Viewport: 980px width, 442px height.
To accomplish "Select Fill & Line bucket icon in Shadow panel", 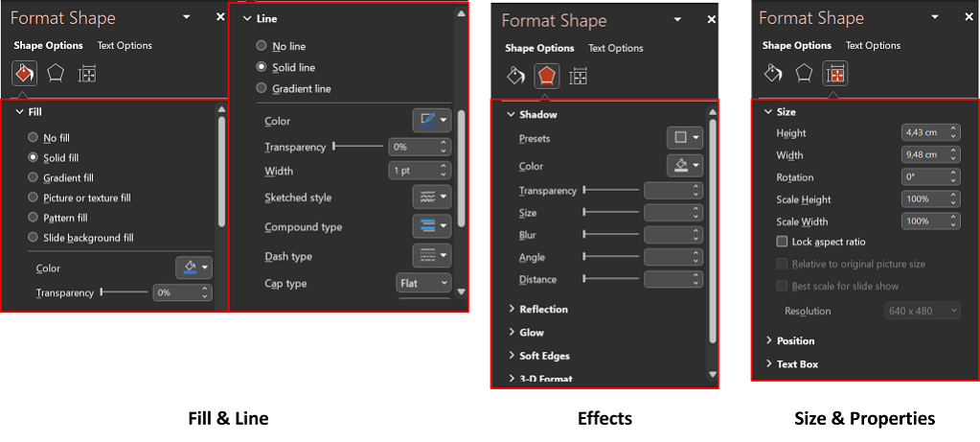I will pos(515,77).
